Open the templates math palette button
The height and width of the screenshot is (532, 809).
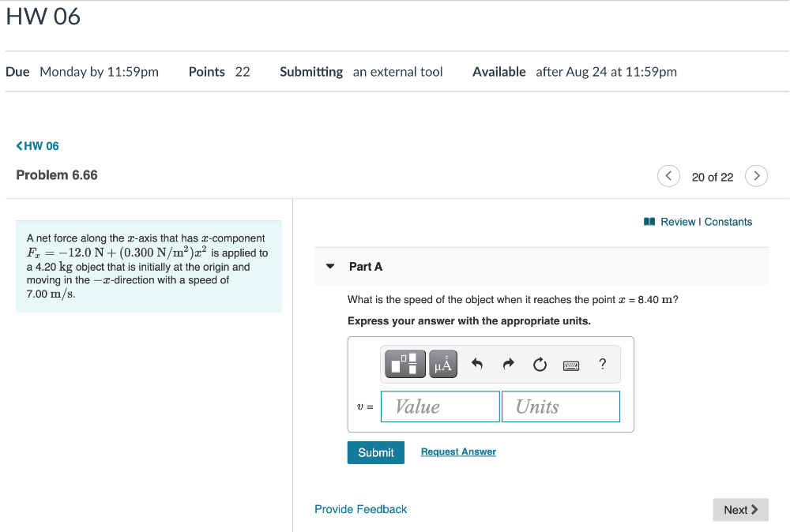pos(405,364)
